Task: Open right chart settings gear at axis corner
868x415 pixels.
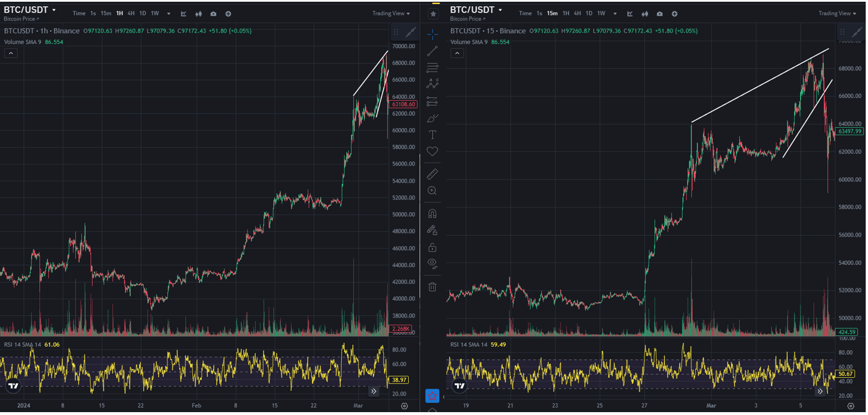Action: click(851, 406)
